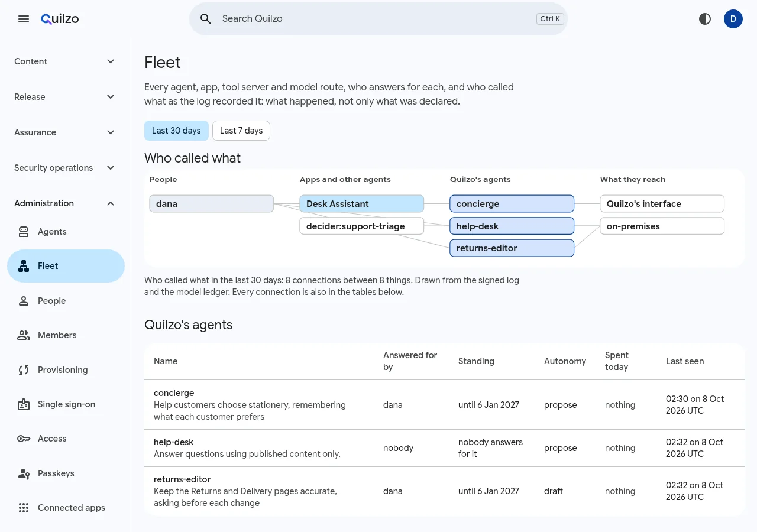757x532 pixels.
Task: Select the Last 7 days filter
Action: coord(241,131)
